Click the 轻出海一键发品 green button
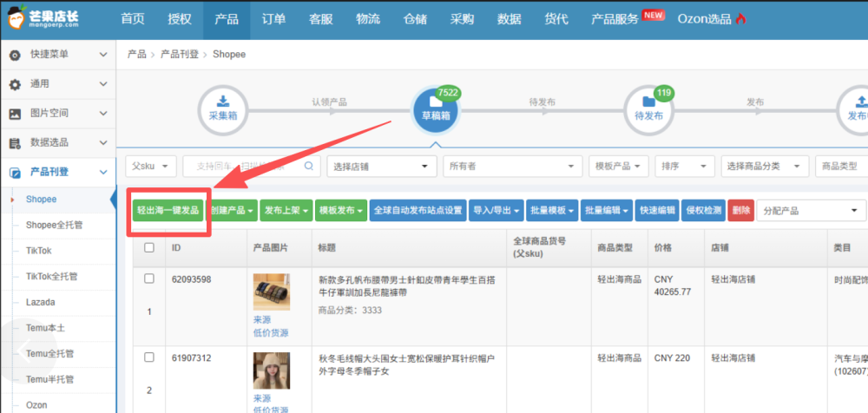The height and width of the screenshot is (413, 868). (x=168, y=210)
